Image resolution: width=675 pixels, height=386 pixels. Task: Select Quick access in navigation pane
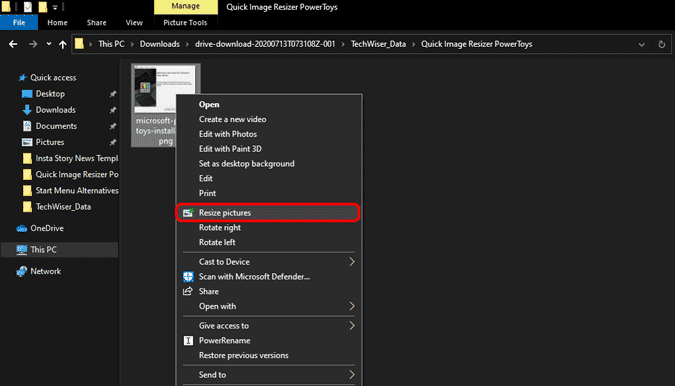point(53,77)
